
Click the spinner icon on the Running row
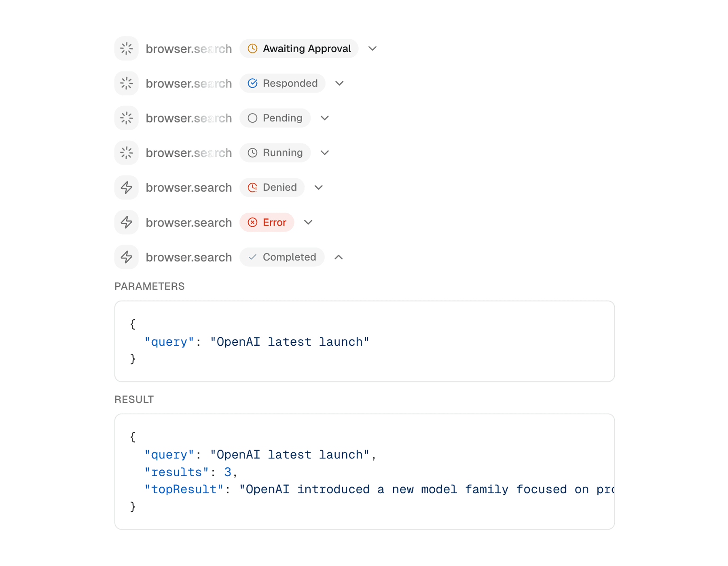pos(126,152)
